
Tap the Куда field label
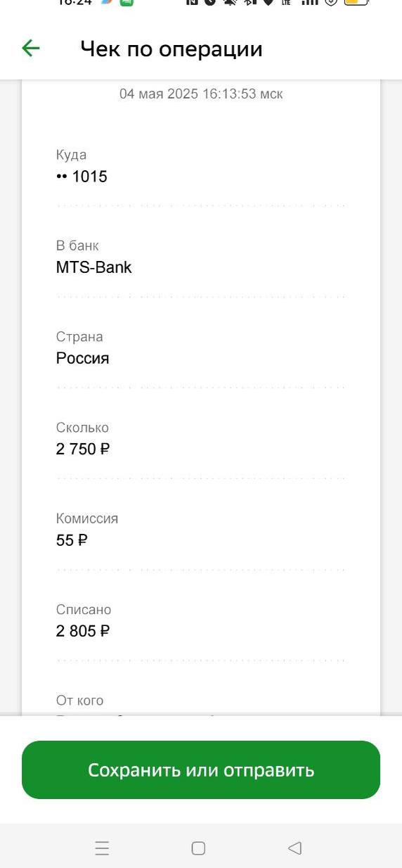click(x=72, y=155)
